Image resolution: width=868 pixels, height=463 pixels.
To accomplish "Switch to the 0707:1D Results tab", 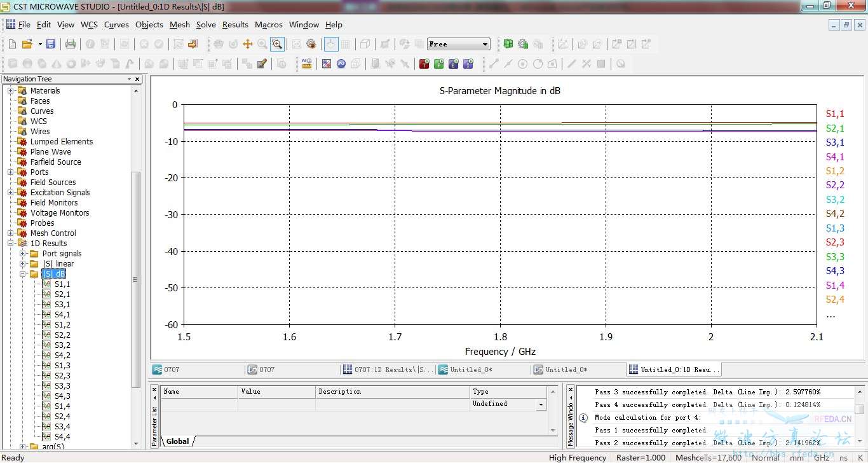I will 388,370.
